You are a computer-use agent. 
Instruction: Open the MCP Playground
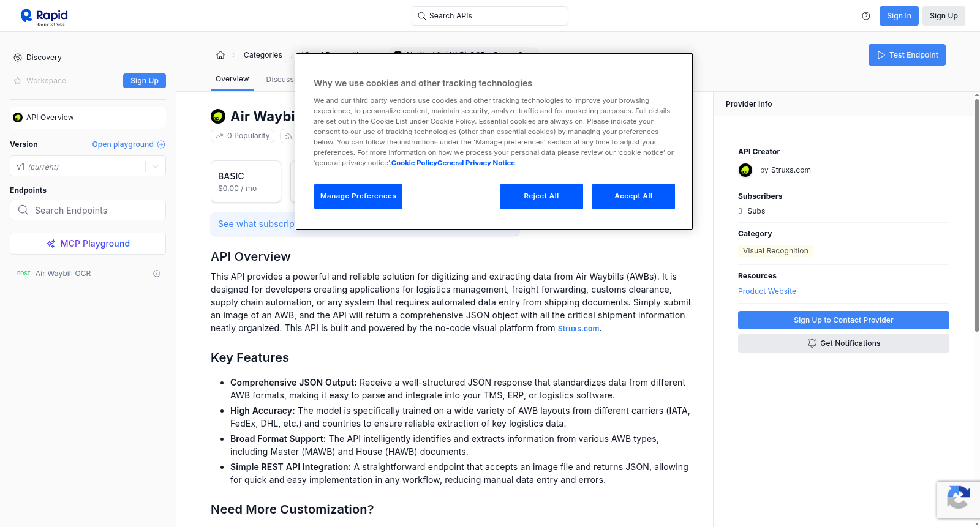coord(88,244)
